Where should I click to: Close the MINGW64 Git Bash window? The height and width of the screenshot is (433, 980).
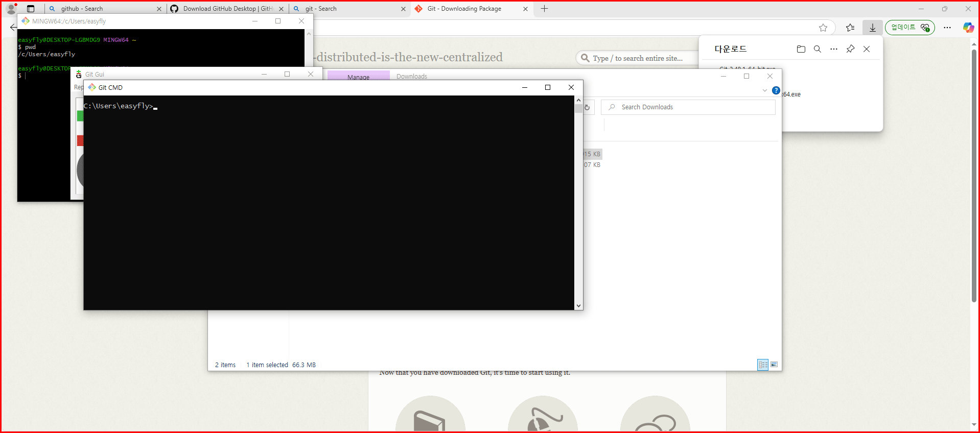(x=301, y=21)
